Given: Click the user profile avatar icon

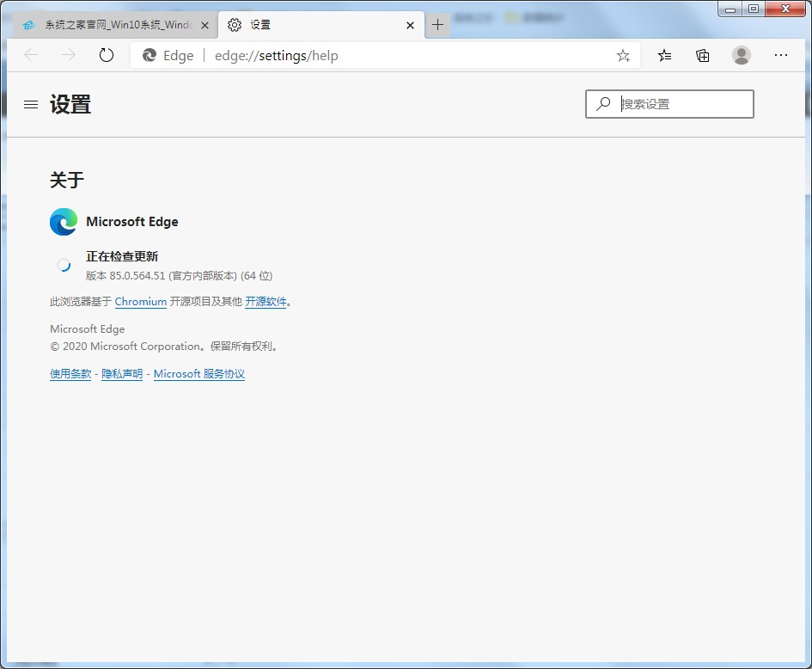Looking at the screenshot, I should [741, 55].
